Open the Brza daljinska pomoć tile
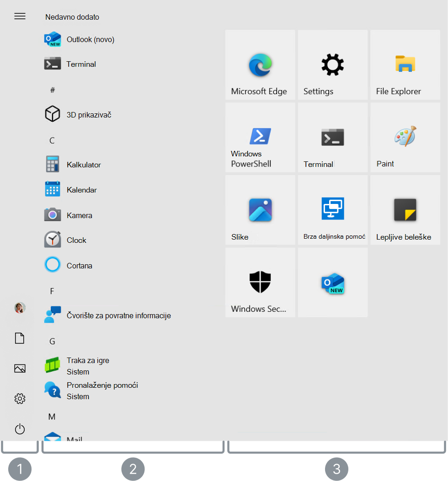Screen dimensions: 448x481 coord(333,210)
